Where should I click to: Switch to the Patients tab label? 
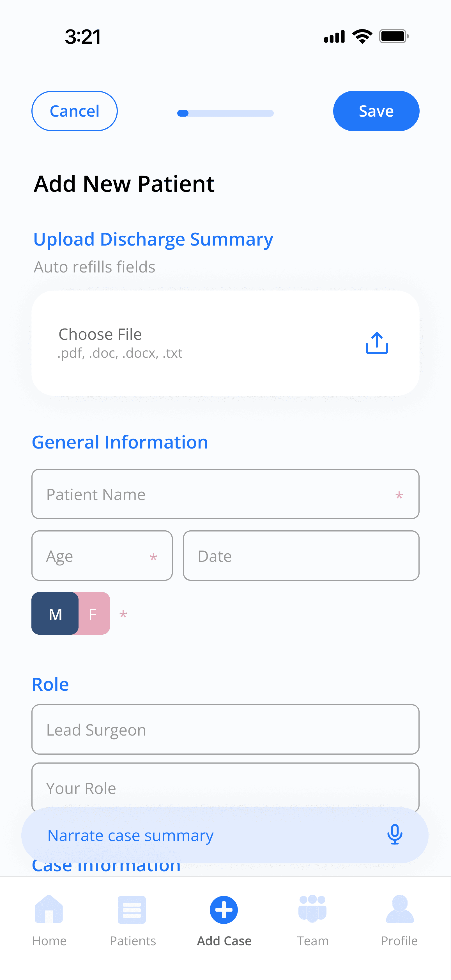(x=133, y=941)
